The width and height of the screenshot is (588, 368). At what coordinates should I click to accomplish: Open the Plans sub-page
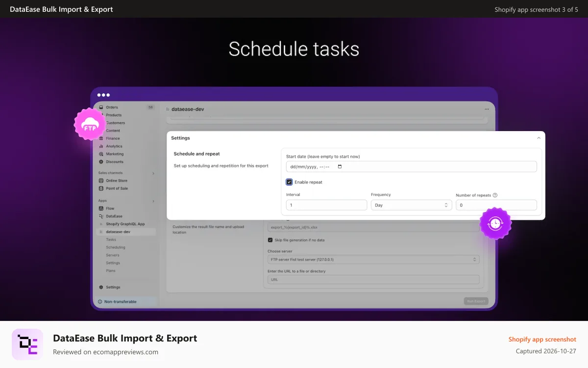coord(111,271)
